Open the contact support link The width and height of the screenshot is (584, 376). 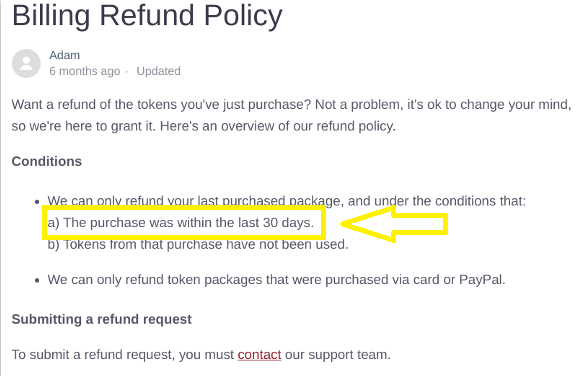tap(259, 354)
